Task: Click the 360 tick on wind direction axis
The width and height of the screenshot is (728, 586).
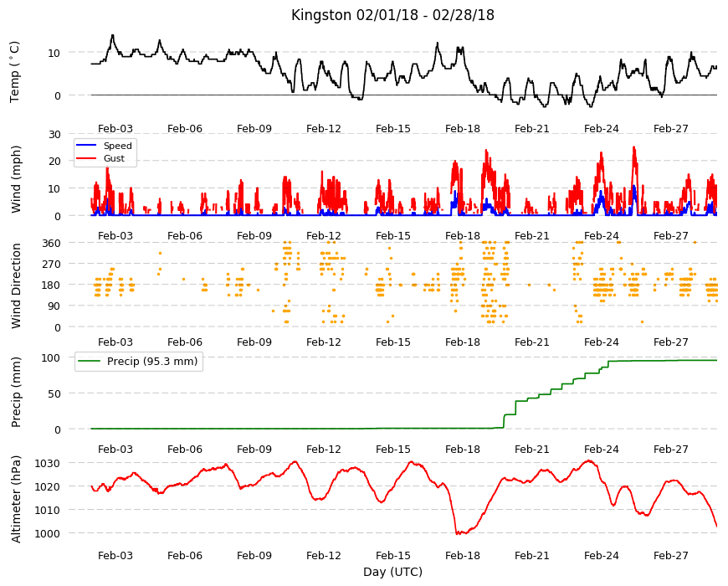Action: tap(51, 244)
